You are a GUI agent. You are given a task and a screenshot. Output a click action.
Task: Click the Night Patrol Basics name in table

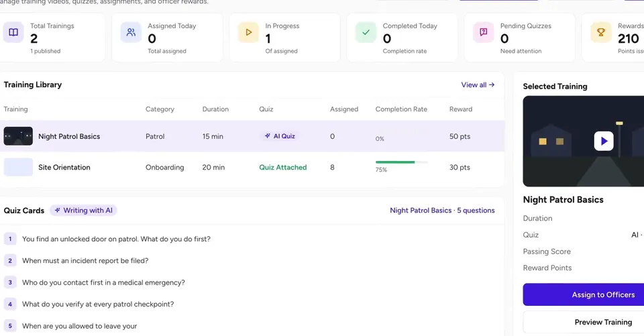click(x=69, y=136)
